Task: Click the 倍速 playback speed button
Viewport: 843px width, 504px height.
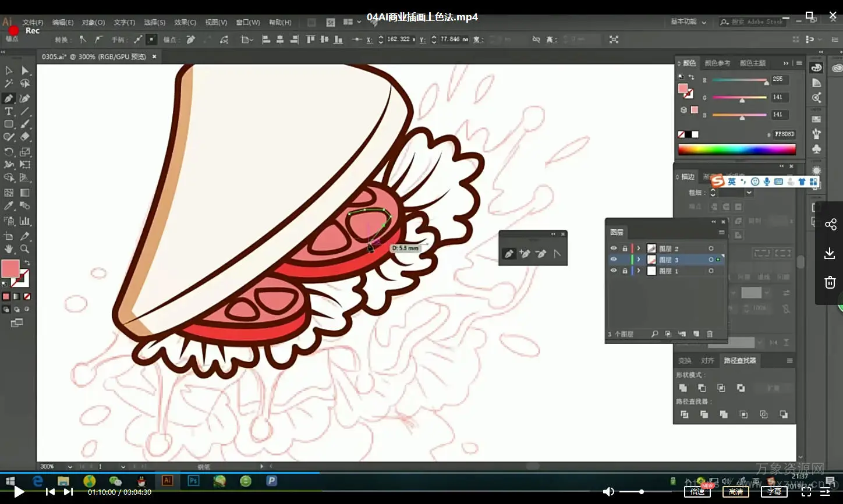Action: (697, 492)
